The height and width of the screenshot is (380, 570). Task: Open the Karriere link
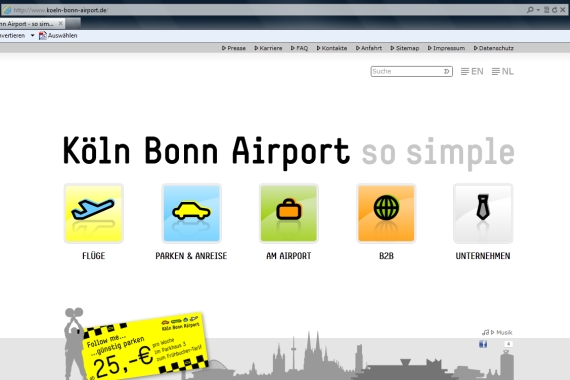pyautogui.click(x=268, y=48)
